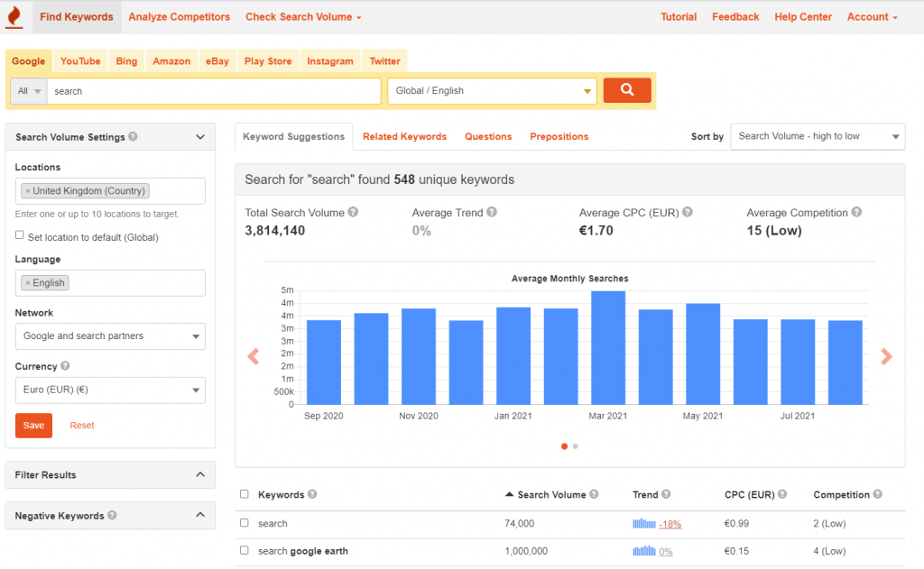Open the Global / English dropdown
This screenshot has width=924, height=569.
click(492, 91)
